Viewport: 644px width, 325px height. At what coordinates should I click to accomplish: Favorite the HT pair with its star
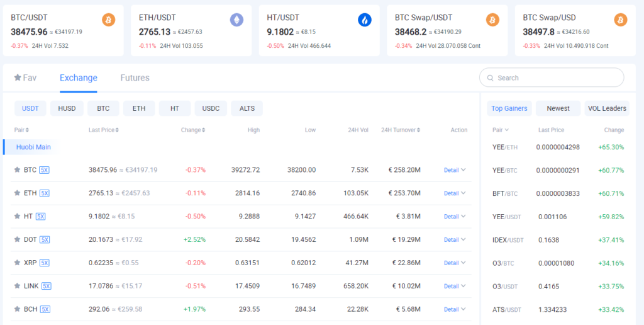[17, 216]
